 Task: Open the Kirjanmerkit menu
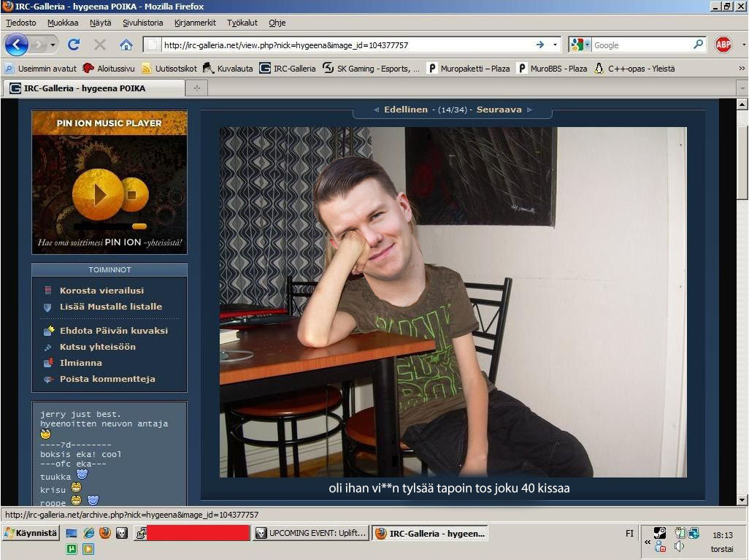click(195, 23)
